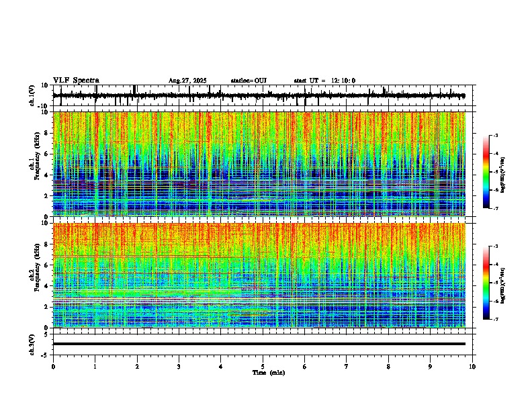Click the "station=OUI" label
This screenshot has width=532, height=411.
tap(249, 81)
